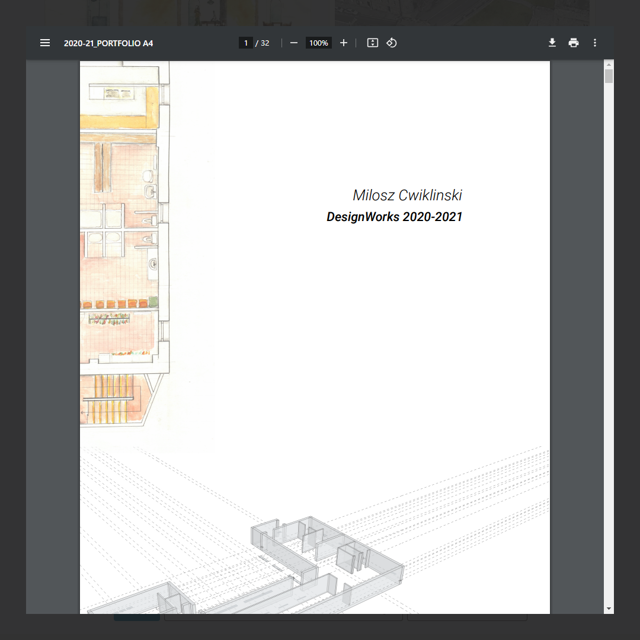Download the PDF portfolio

pos(552,43)
